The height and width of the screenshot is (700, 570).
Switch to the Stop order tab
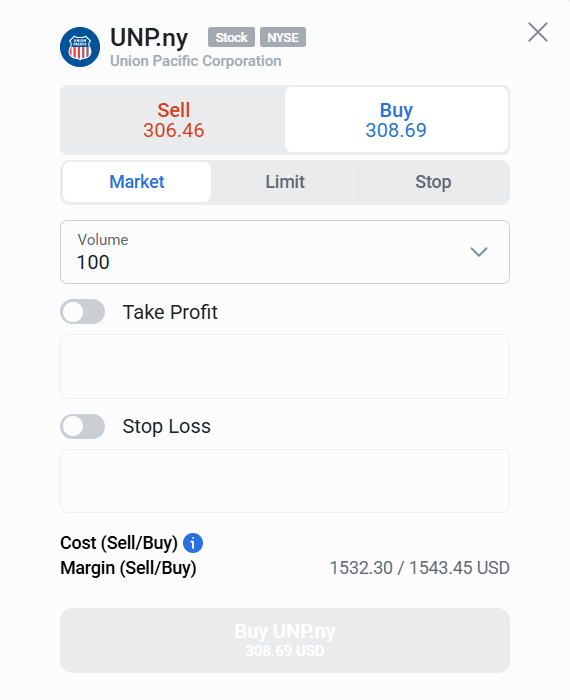[433, 182]
